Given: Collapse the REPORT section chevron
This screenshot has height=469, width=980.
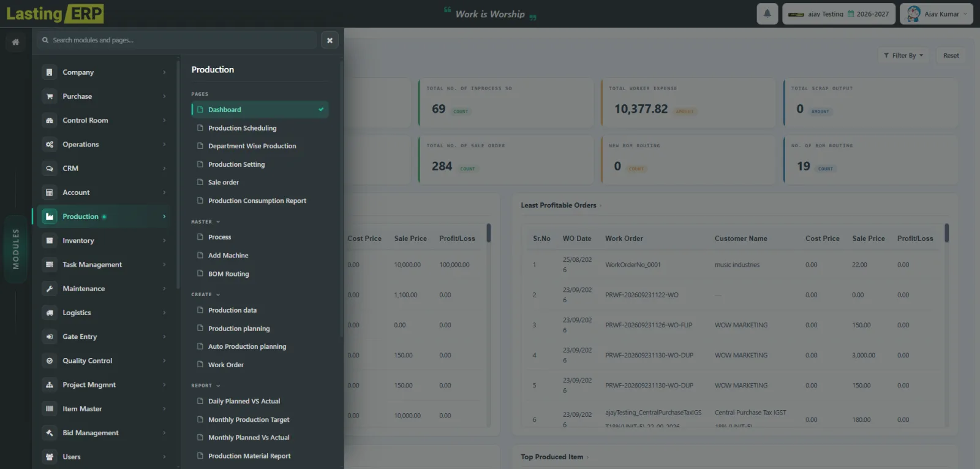Looking at the screenshot, I should [218, 386].
